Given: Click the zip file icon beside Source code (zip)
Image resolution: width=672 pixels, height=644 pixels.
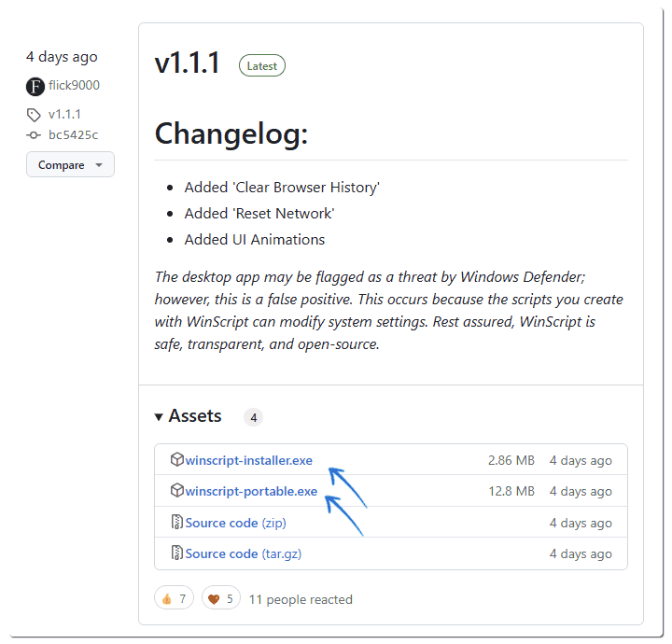Looking at the screenshot, I should pos(177,522).
